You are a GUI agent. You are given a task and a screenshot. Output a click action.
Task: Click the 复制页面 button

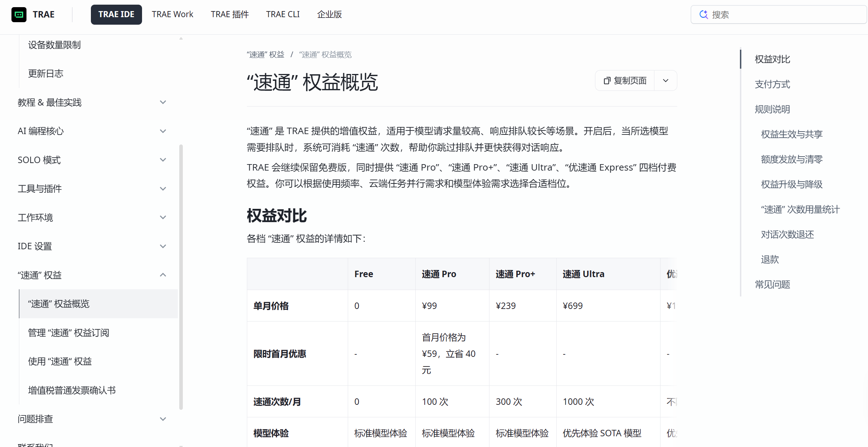pos(625,81)
